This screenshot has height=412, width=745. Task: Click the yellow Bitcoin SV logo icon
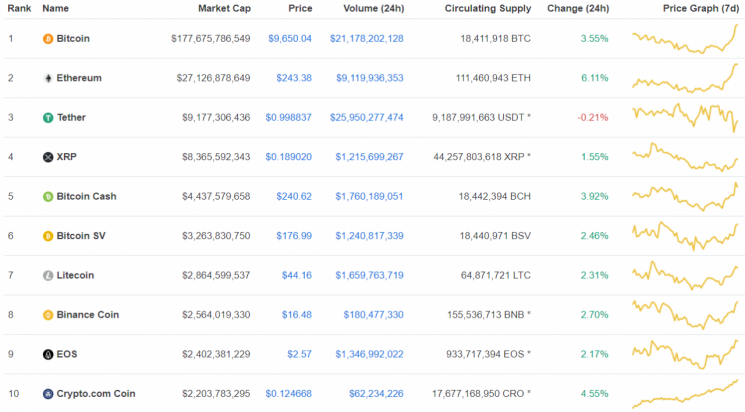48,236
